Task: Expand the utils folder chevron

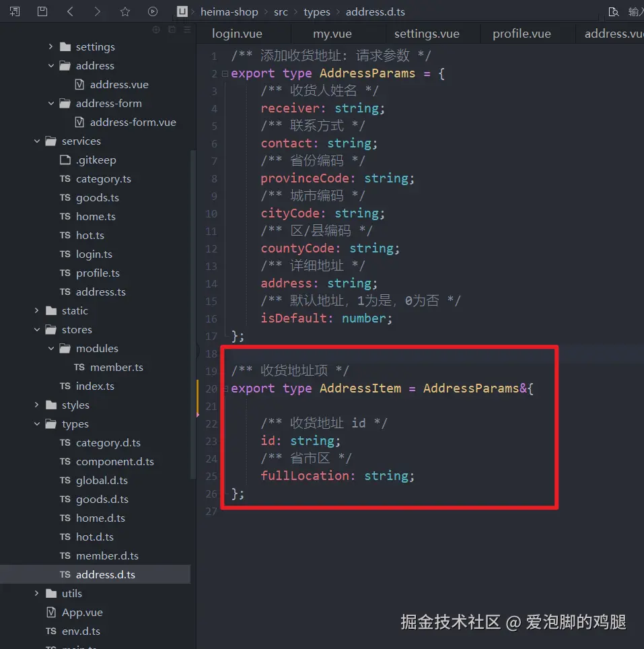Action: coord(37,594)
